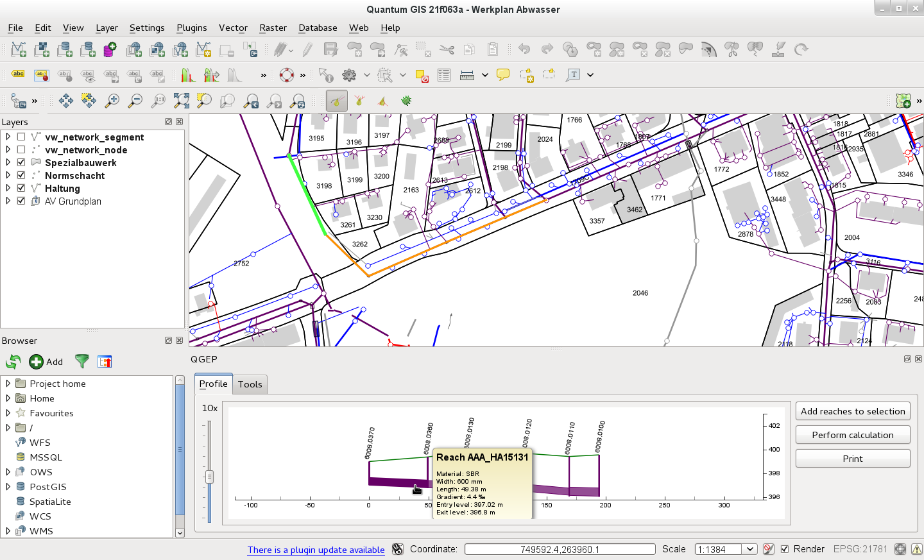The height and width of the screenshot is (560, 924).
Task: Add a vector layer from the toolbar
Action: pyautogui.click(x=19, y=49)
